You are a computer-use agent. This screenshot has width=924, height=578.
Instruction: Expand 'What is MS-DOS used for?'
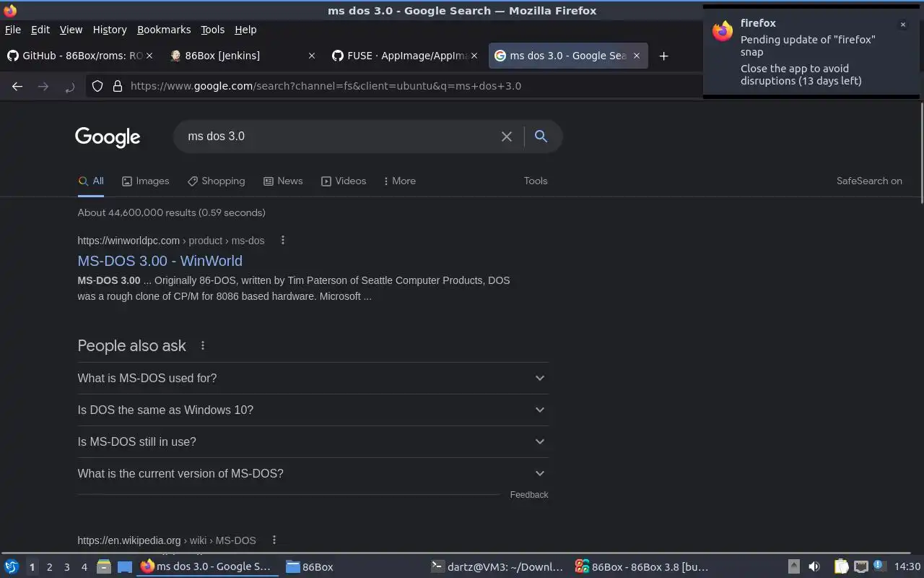click(313, 378)
